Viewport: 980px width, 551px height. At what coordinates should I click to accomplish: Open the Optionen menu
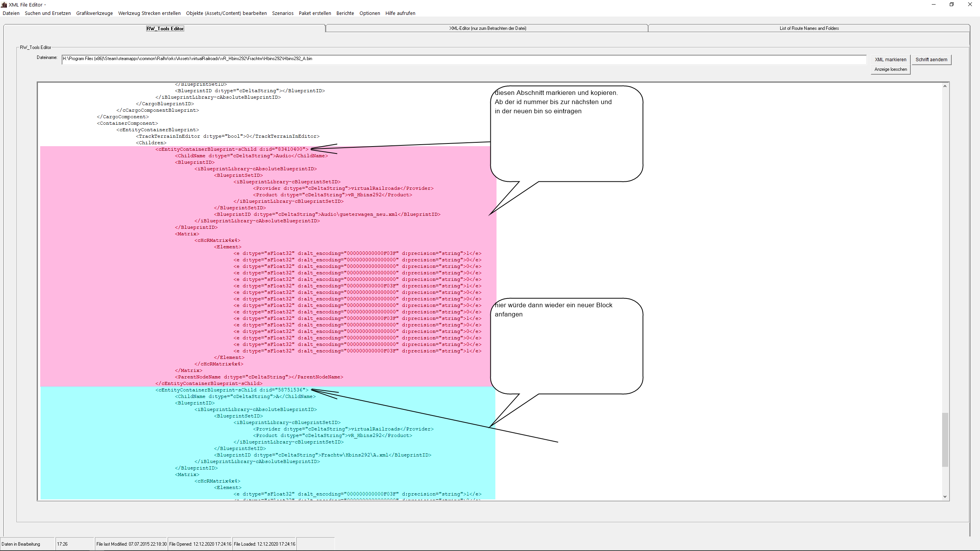coord(369,13)
